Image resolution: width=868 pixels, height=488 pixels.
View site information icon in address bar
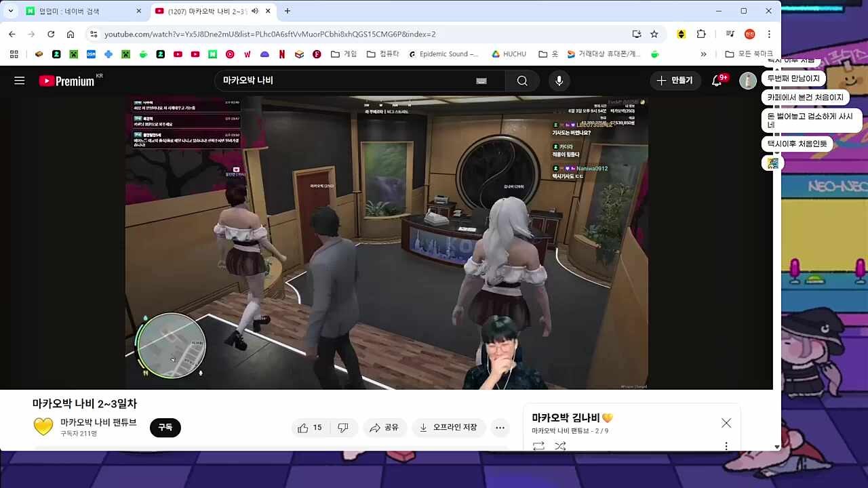[94, 34]
